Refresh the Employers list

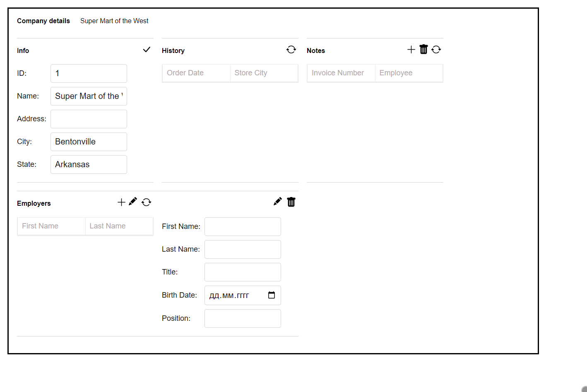click(x=146, y=202)
